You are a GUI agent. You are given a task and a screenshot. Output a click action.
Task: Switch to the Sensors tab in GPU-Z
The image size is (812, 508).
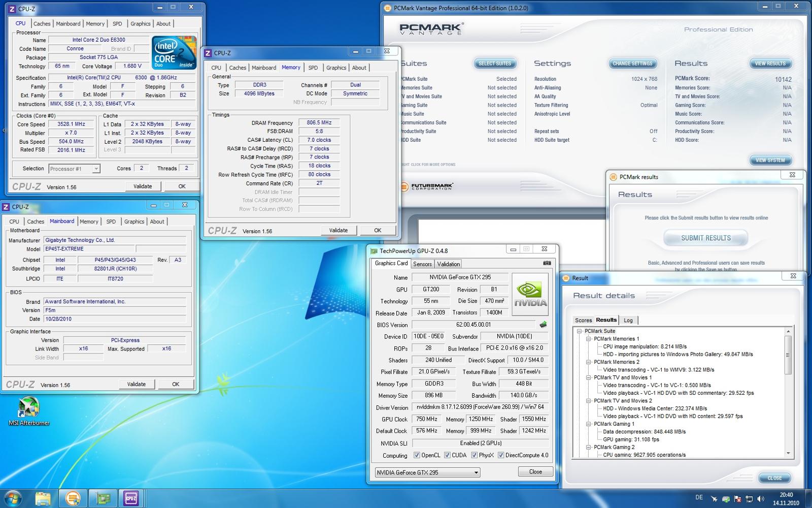[422, 264]
